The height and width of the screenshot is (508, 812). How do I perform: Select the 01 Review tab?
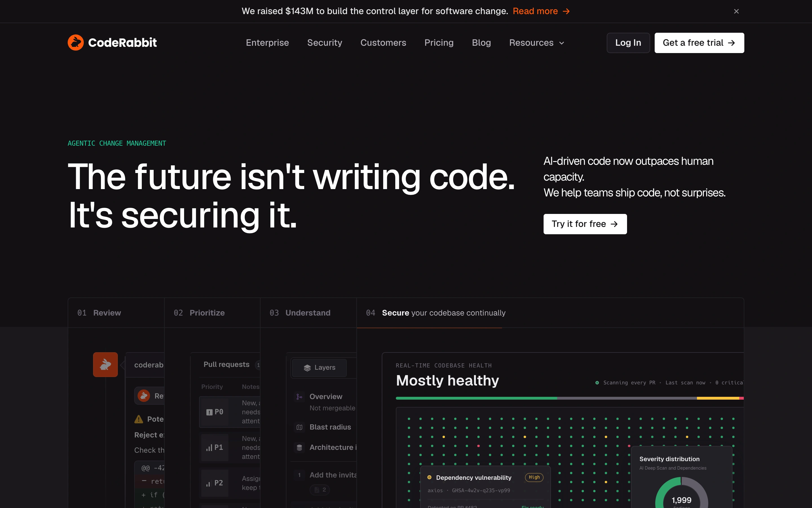tap(116, 313)
